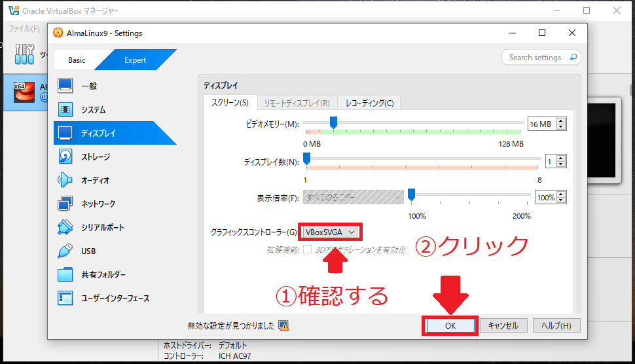Click the 表示倍率 slider handle
This screenshot has height=364, width=635.
coord(411,194)
